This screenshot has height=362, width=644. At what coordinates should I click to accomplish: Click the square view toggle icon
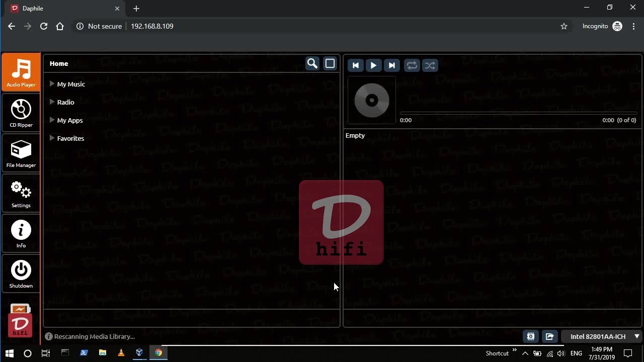(x=330, y=64)
